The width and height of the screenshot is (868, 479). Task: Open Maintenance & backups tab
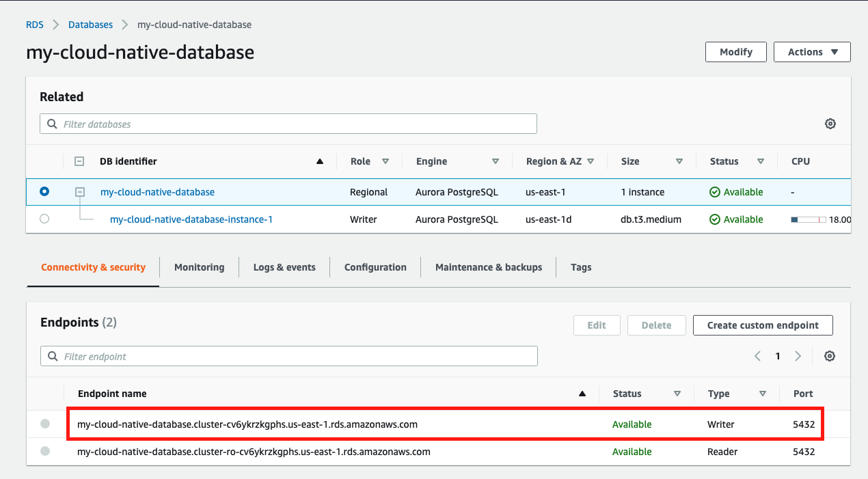[x=489, y=267]
